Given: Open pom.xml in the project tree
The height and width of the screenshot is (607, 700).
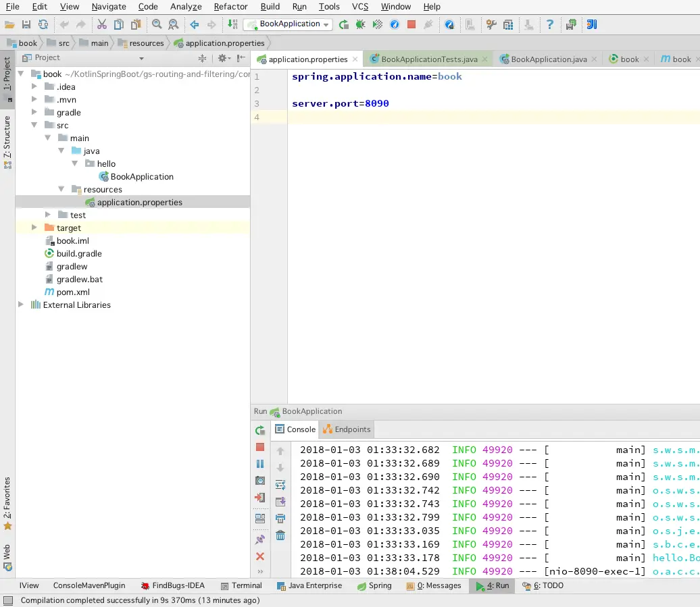Looking at the screenshot, I should 73,292.
